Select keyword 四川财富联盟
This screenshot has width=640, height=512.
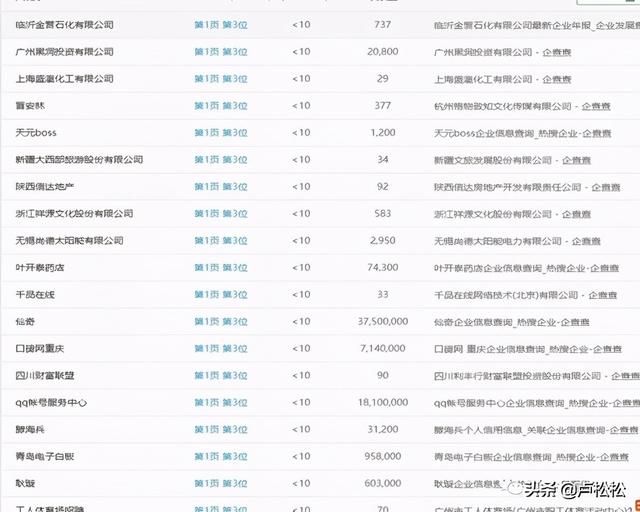point(45,376)
